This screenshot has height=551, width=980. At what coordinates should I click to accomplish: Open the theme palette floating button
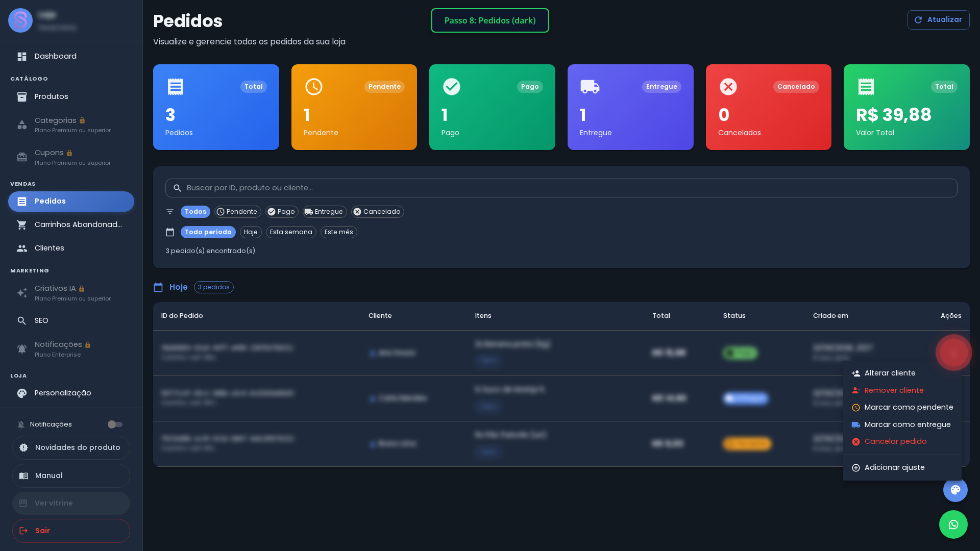pos(955,490)
